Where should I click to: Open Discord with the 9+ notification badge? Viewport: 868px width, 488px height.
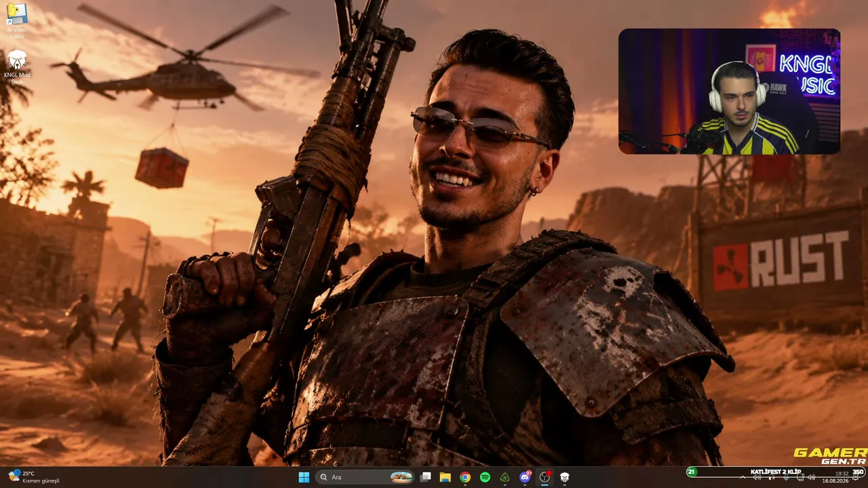pos(525,477)
